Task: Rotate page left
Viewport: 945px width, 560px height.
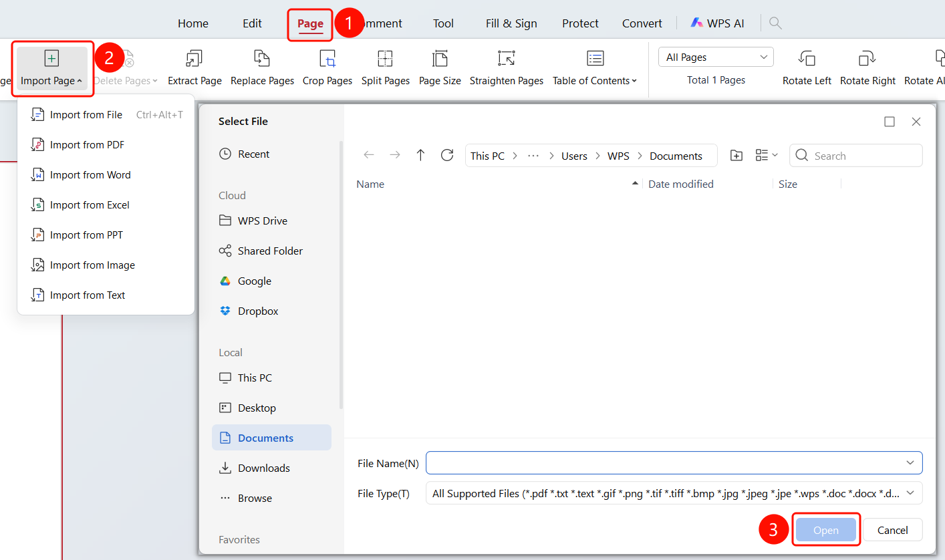Action: tap(807, 68)
